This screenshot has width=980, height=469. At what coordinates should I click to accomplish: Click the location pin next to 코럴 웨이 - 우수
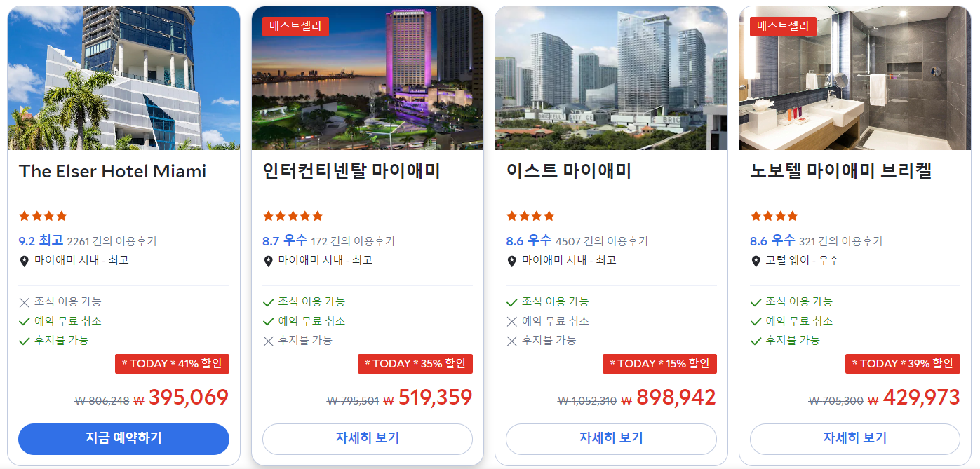tap(756, 261)
